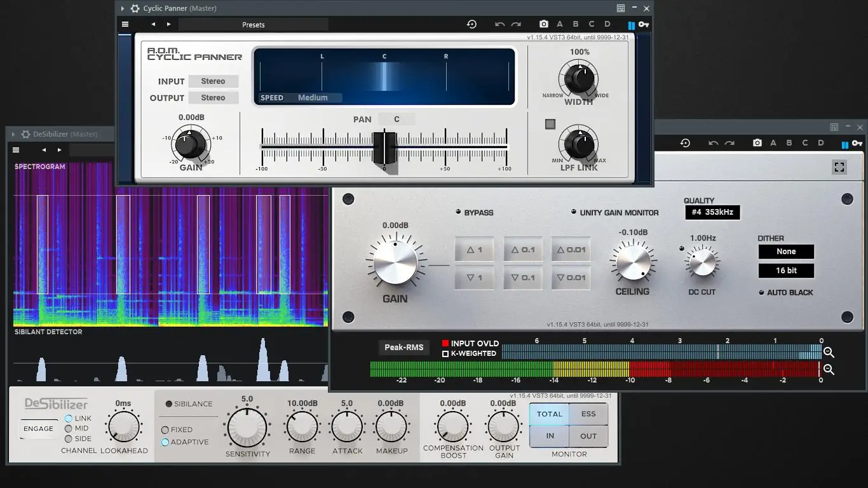The height and width of the screenshot is (488, 868).
Task: Switch to slot A in Cyclic Panner
Action: click(x=560, y=24)
